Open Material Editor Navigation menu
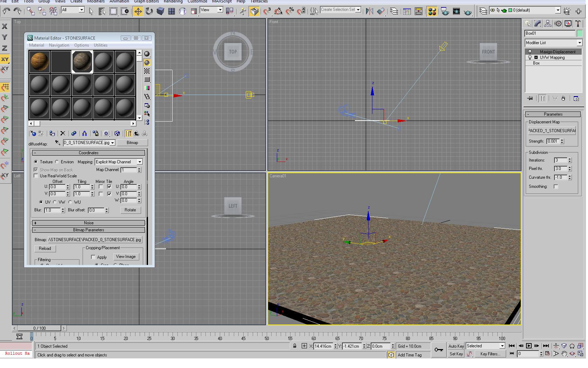 59,45
